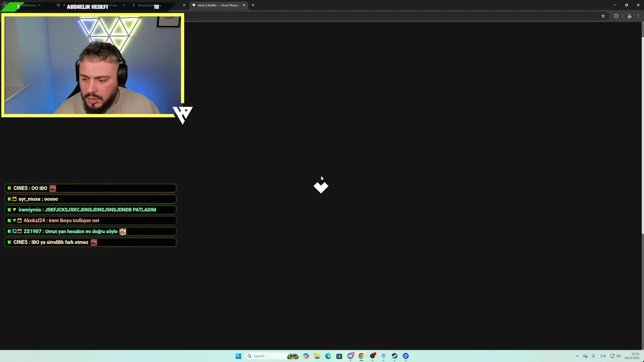The width and height of the screenshot is (644, 362).
Task: Show hidden system tray icons
Action: pyautogui.click(x=577, y=356)
